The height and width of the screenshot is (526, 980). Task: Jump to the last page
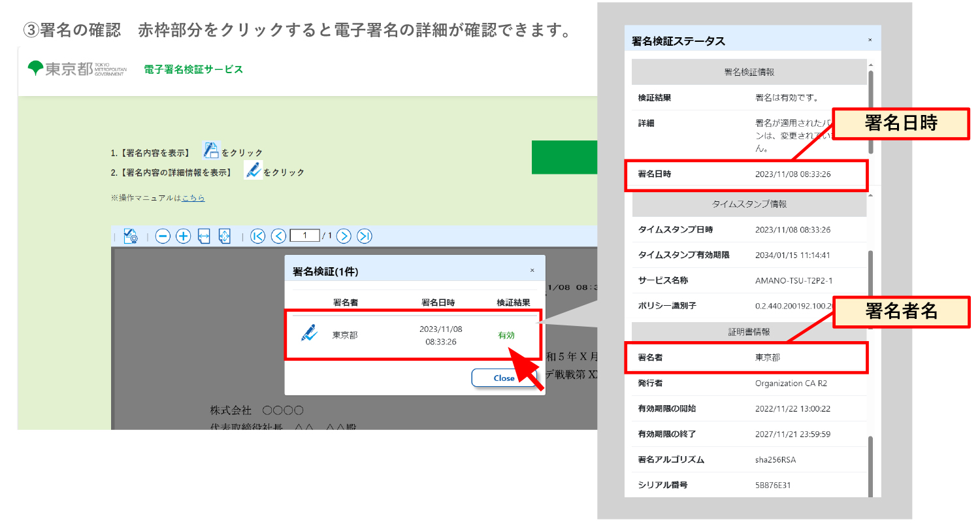(365, 237)
